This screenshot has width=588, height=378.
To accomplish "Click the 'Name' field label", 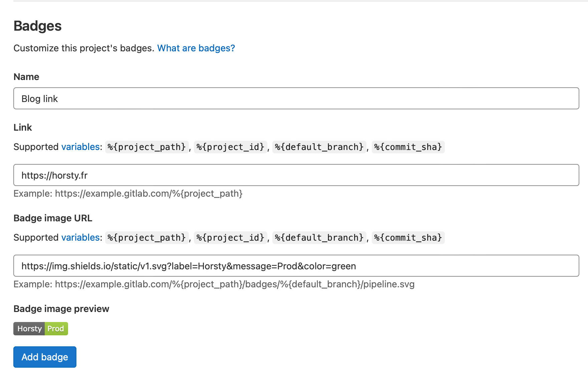I will tap(26, 77).
